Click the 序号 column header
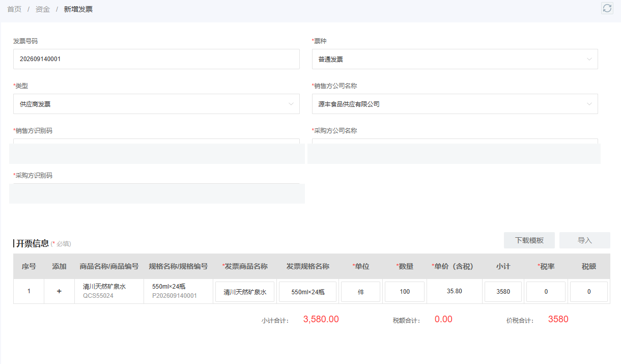 [x=29, y=266]
